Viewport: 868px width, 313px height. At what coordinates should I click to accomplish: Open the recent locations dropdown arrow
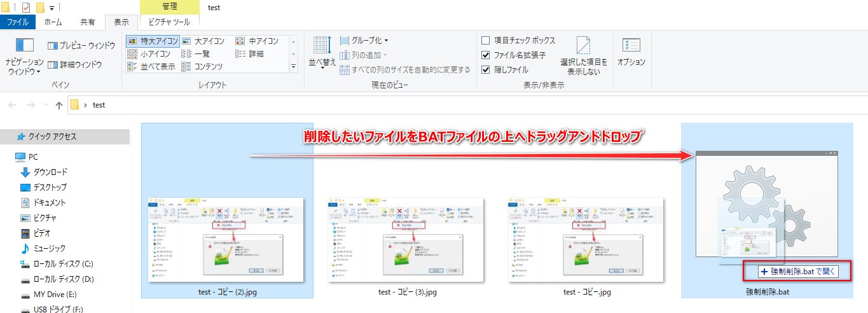coord(46,106)
